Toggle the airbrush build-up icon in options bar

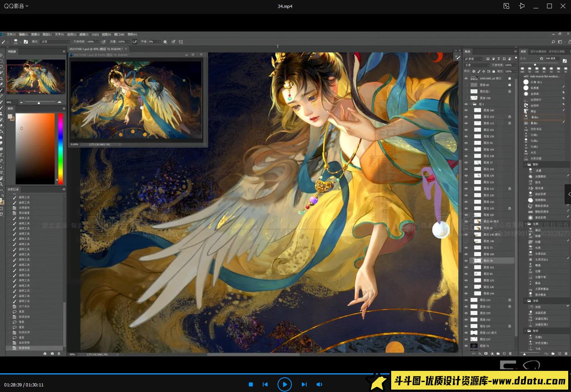135,41
